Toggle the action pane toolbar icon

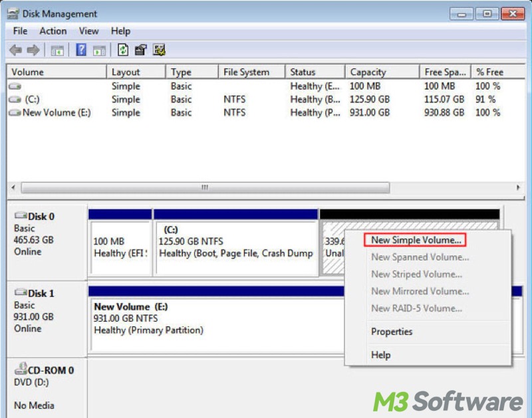tap(99, 51)
